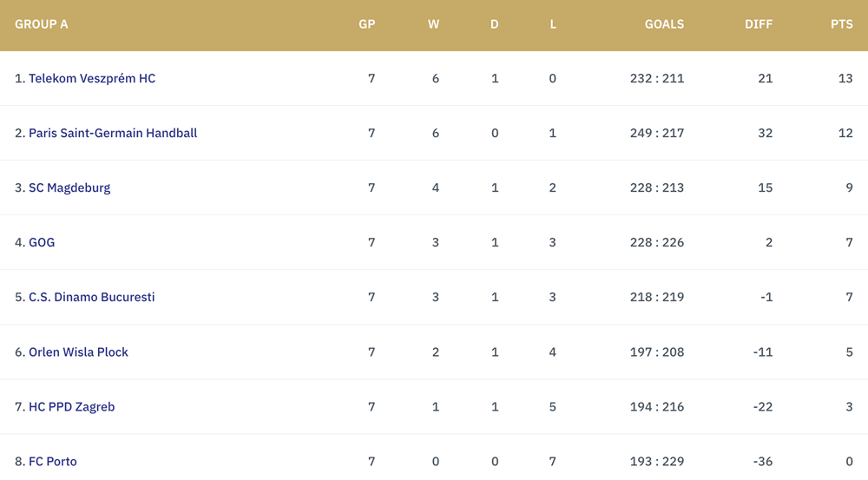Image resolution: width=868 pixels, height=480 pixels.
Task: Click the GP column header
Action: tap(367, 24)
